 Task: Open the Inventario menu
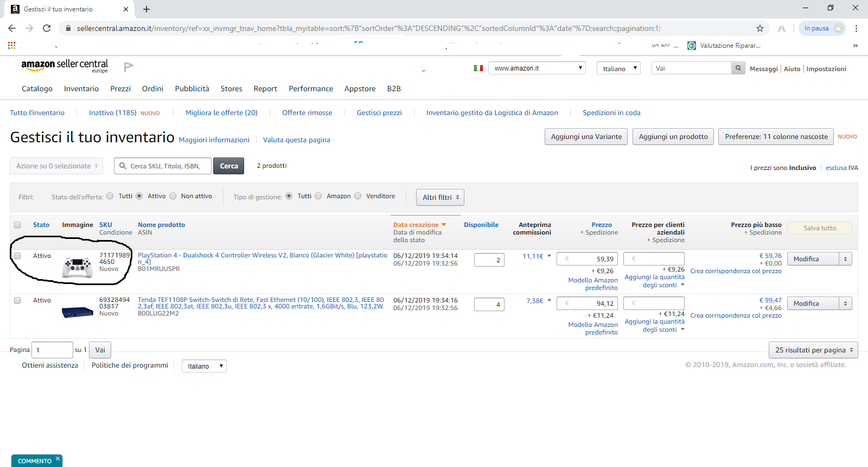pos(81,89)
